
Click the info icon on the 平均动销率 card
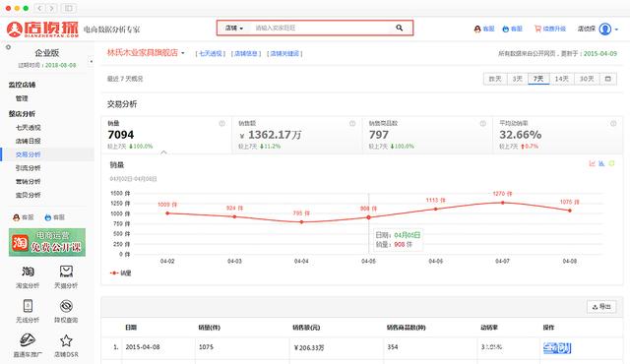613,124
